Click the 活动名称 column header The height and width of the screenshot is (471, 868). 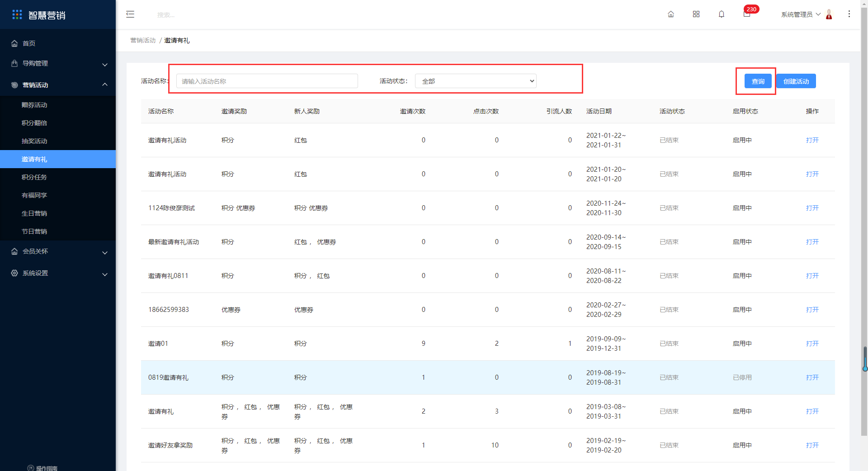[161, 111]
